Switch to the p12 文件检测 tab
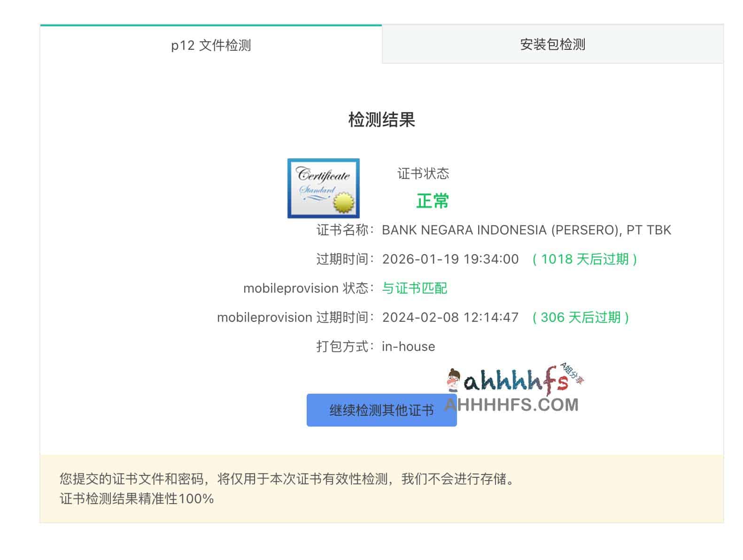 [x=211, y=45]
